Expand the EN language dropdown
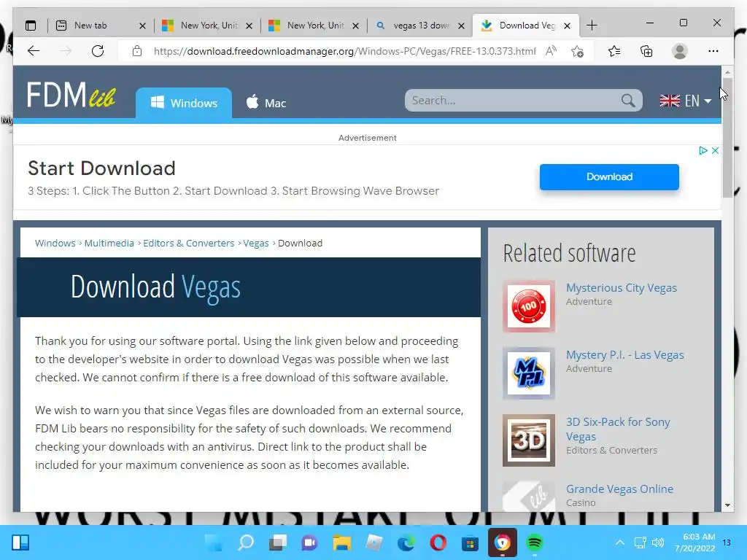747x560 pixels. click(x=686, y=101)
